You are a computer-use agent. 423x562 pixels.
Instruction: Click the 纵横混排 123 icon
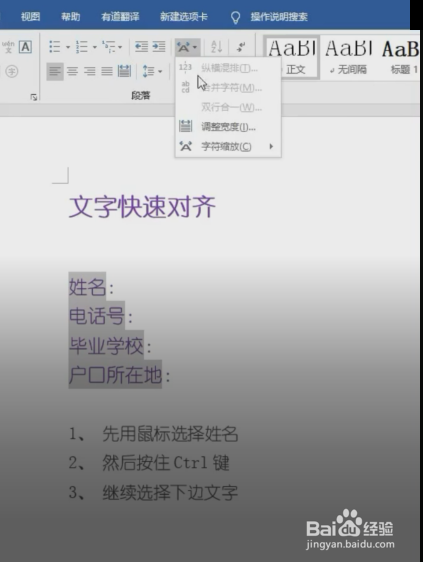point(185,67)
